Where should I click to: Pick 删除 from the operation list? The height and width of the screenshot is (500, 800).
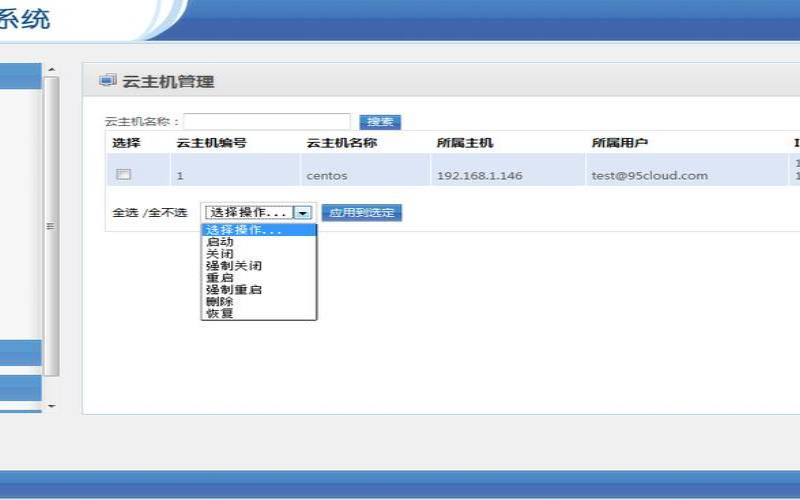tap(219, 302)
